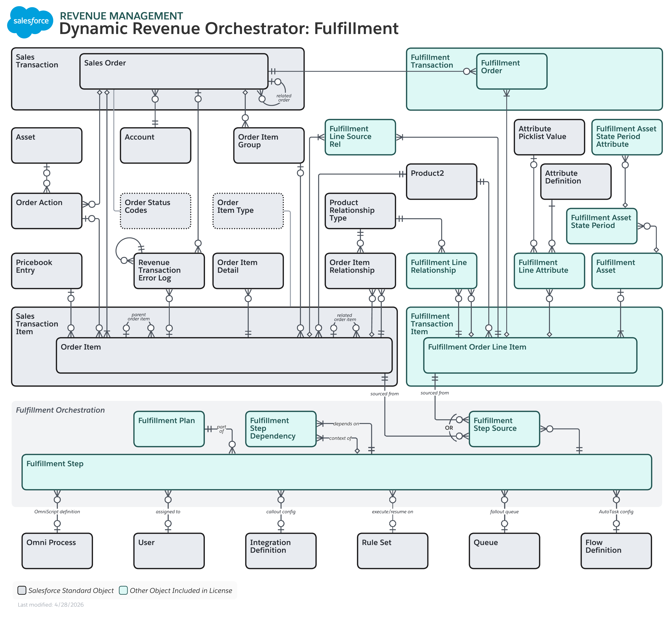Click the "execute/resume on" label

tap(393, 512)
